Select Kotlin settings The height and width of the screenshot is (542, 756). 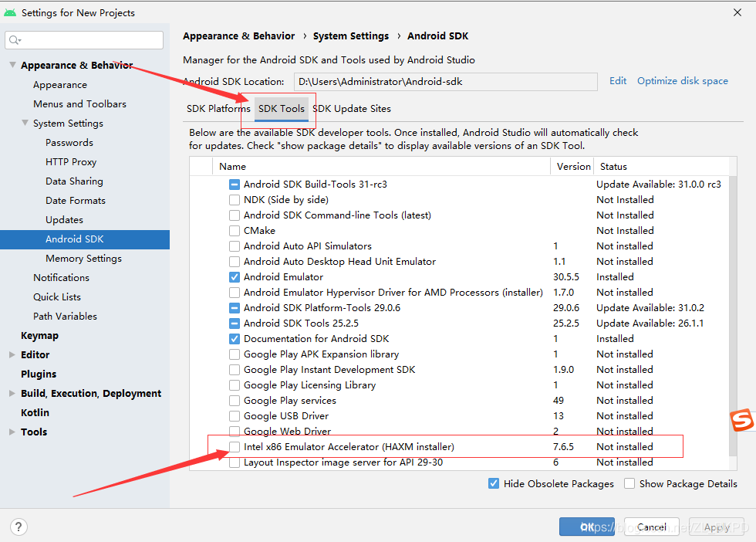coord(35,413)
